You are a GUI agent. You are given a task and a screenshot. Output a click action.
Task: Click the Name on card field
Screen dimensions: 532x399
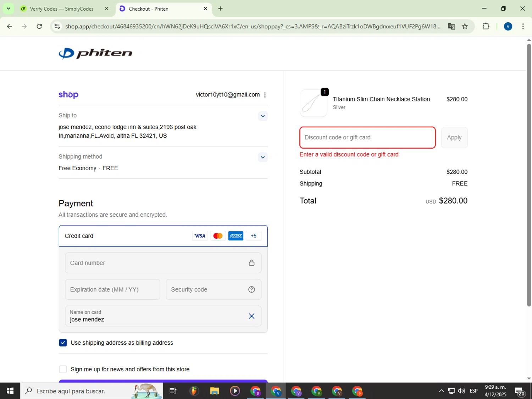coord(163,316)
